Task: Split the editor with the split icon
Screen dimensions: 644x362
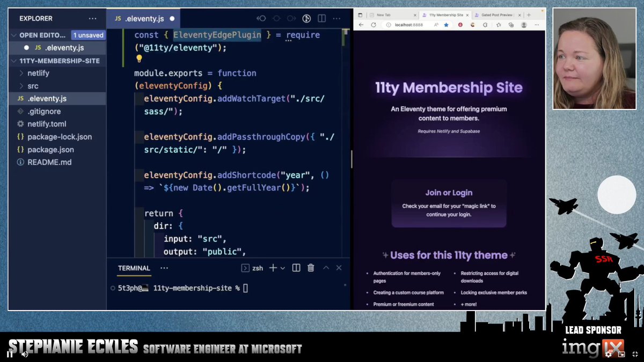Action: [x=321, y=18]
